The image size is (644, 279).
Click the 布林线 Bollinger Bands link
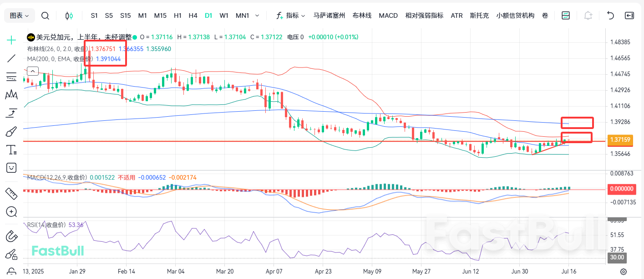coord(362,15)
